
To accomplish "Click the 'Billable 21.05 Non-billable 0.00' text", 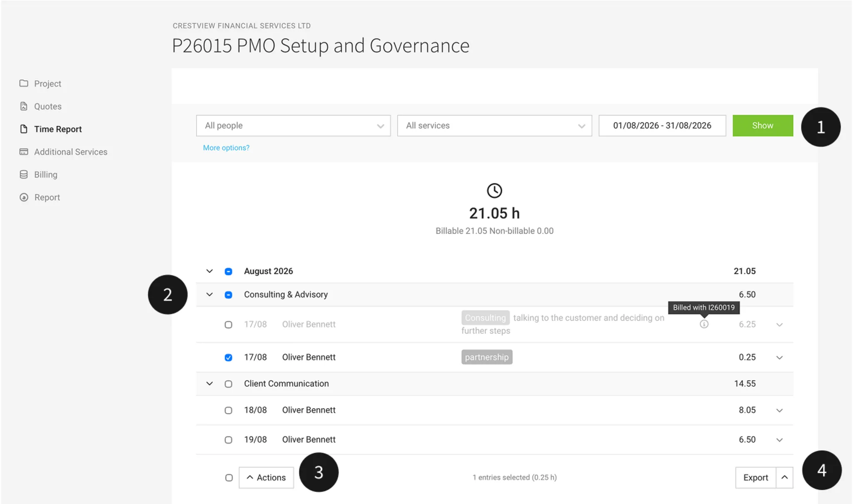I will point(494,231).
